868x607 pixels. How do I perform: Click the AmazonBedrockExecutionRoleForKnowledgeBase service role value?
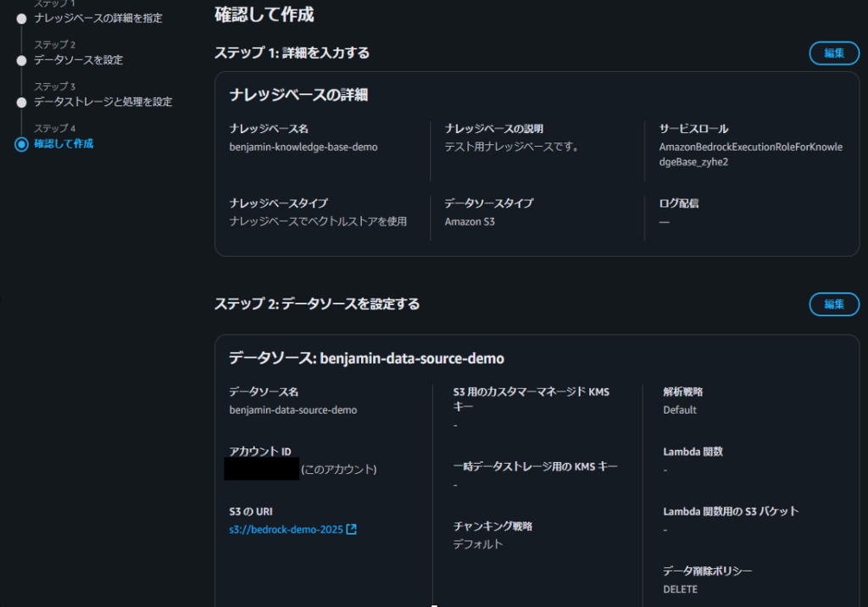tap(750, 153)
